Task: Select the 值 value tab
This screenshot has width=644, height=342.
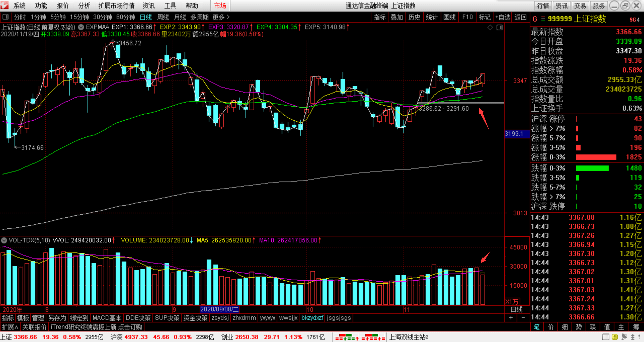Action: (607, 327)
